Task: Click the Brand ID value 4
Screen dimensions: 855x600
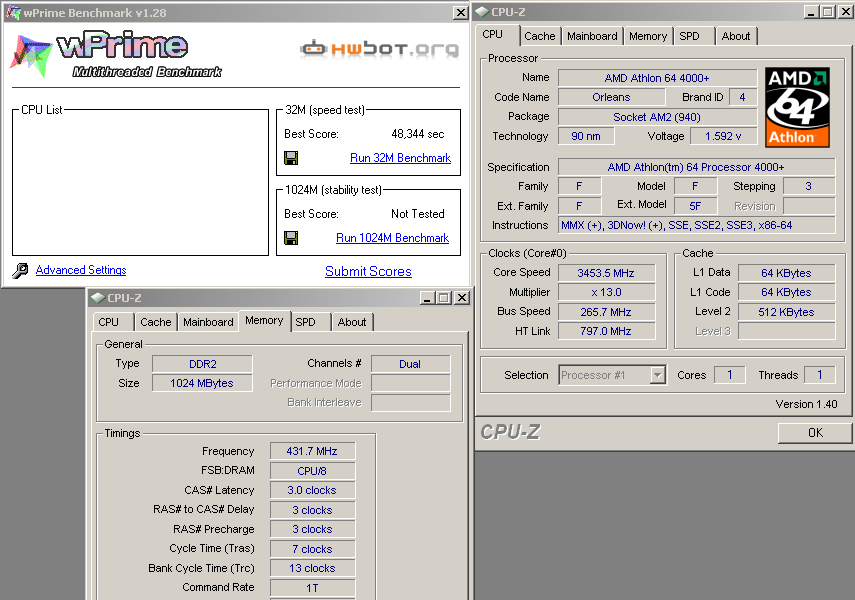Action: click(x=743, y=98)
